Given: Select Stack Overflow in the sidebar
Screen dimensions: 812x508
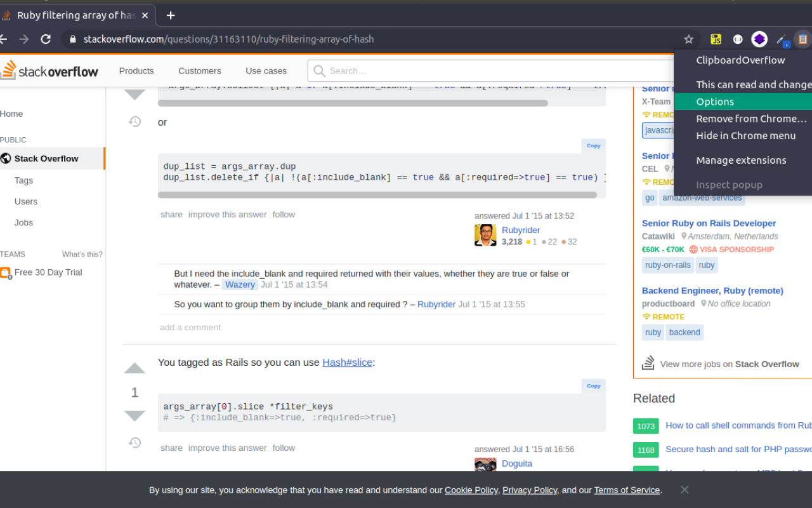Looking at the screenshot, I should (x=52, y=159).
